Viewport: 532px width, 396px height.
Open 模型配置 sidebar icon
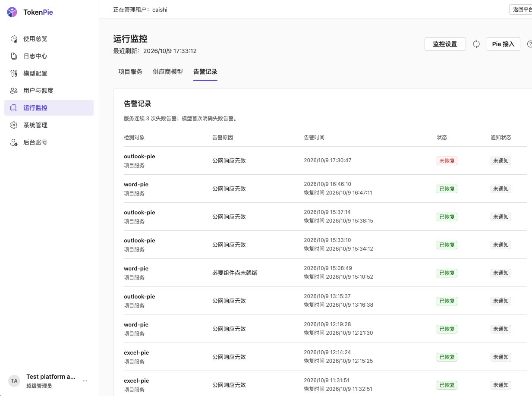[x=14, y=73]
